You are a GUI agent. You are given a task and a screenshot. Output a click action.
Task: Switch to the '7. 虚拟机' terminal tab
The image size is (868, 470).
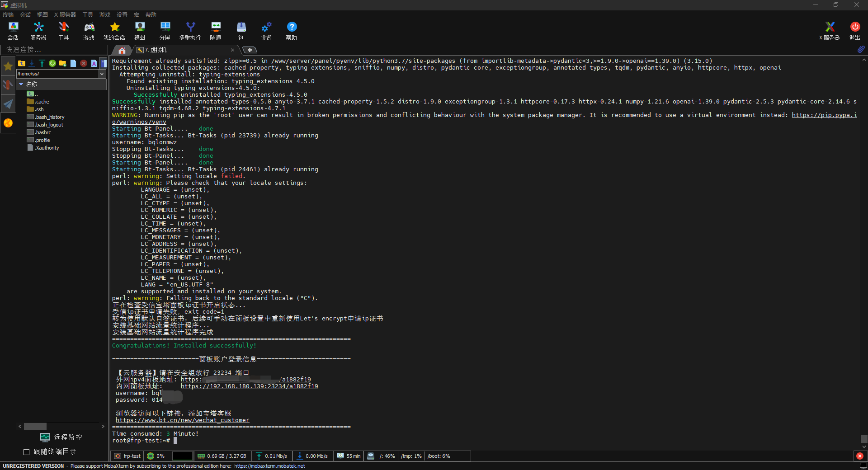(185, 50)
